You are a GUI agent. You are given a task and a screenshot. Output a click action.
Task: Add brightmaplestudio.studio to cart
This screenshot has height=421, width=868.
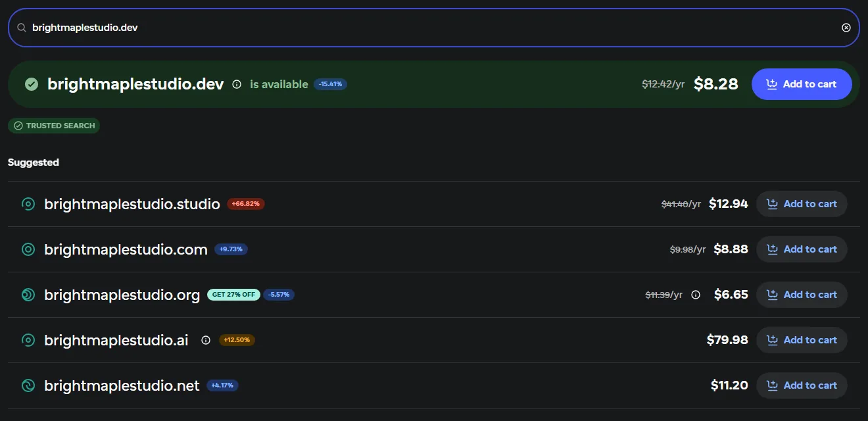click(x=802, y=204)
